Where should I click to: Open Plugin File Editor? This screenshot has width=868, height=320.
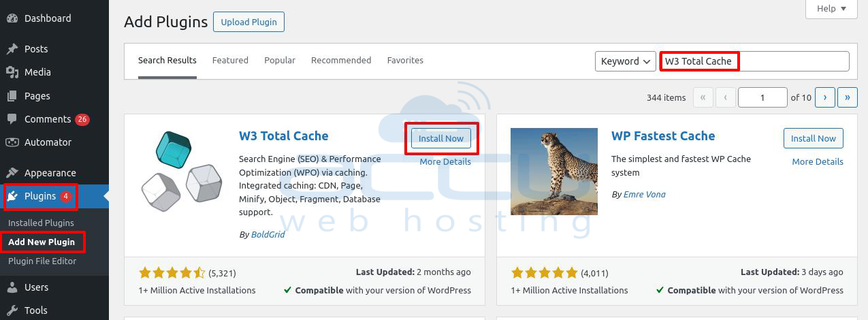42,261
